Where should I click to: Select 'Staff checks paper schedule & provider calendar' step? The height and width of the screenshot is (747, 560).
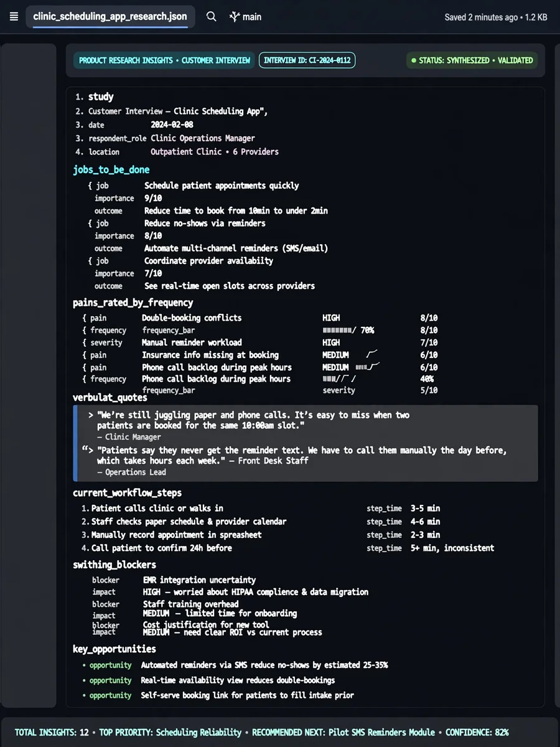[189, 522]
